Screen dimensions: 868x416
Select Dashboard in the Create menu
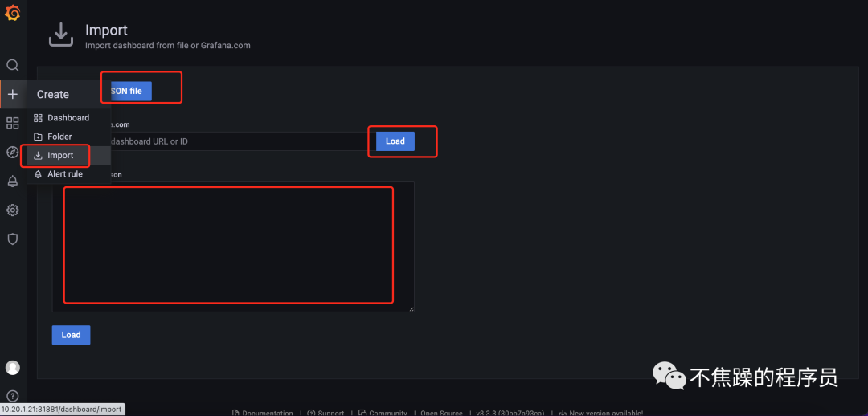tap(68, 118)
